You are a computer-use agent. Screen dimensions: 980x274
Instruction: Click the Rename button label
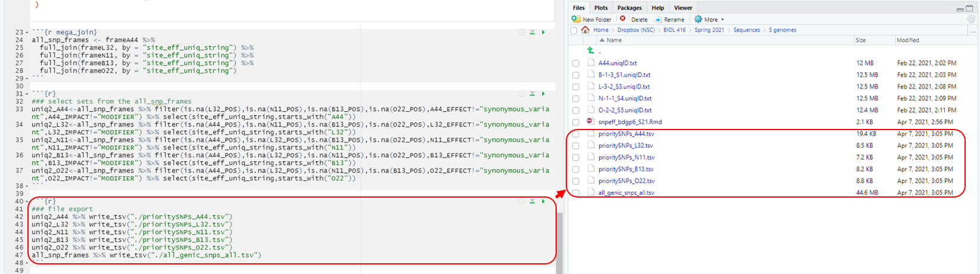674,20
